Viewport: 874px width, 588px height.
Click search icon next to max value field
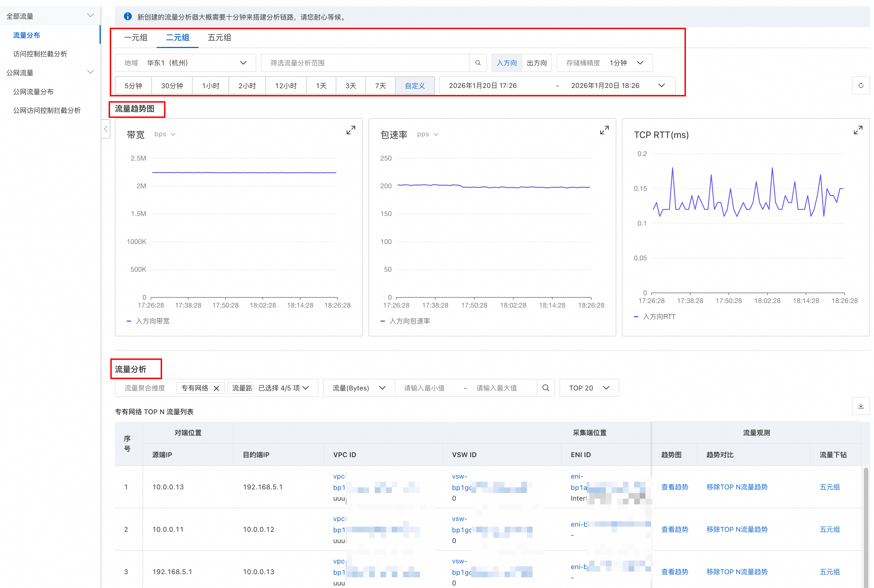point(545,388)
